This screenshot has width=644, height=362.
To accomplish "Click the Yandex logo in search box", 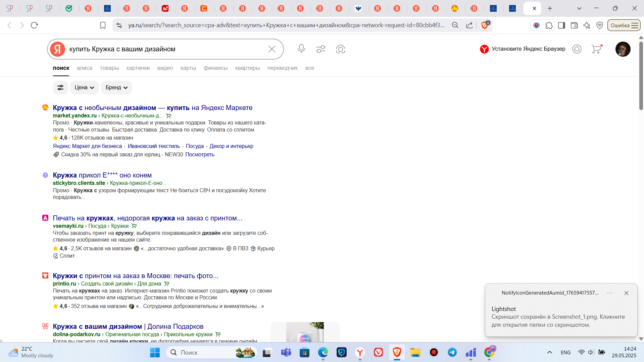I will (58, 49).
